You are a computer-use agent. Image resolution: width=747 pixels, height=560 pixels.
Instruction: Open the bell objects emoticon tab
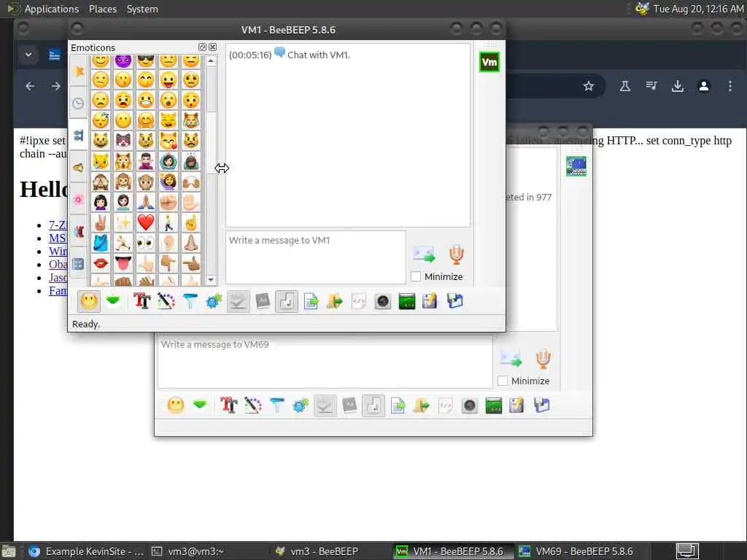(79, 167)
